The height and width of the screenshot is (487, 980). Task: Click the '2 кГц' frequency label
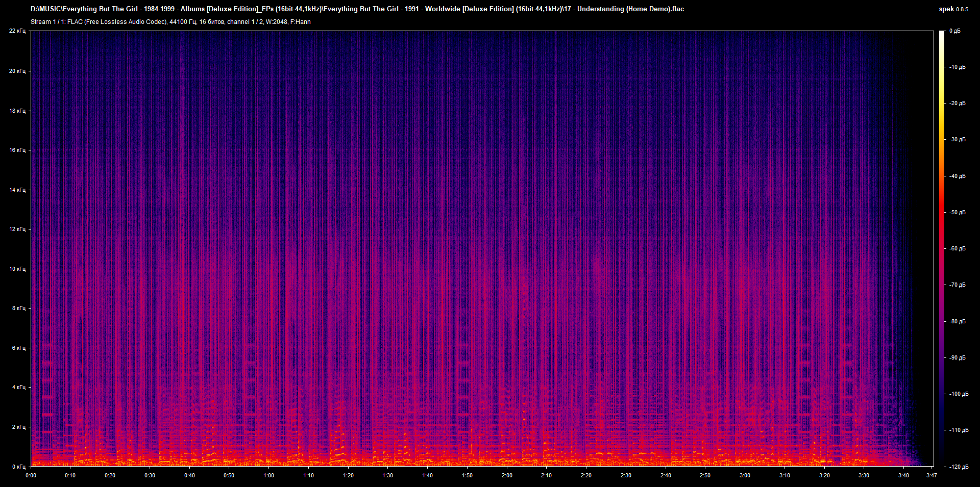pos(18,427)
